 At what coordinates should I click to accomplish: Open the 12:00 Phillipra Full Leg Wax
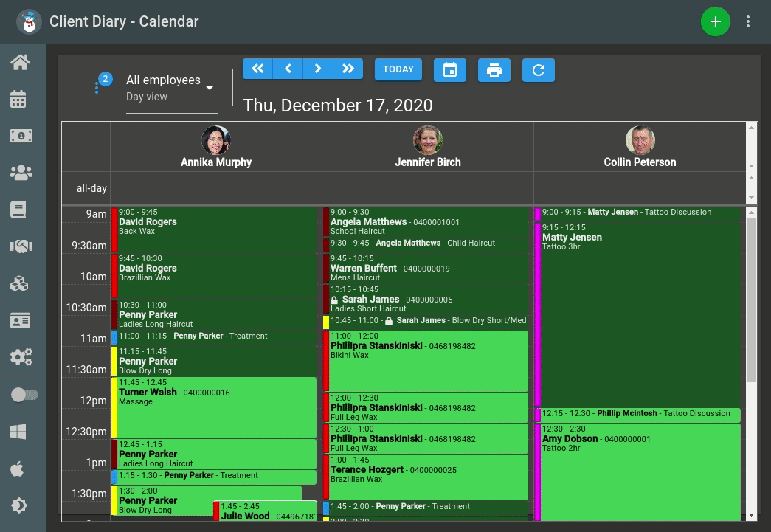click(x=425, y=407)
